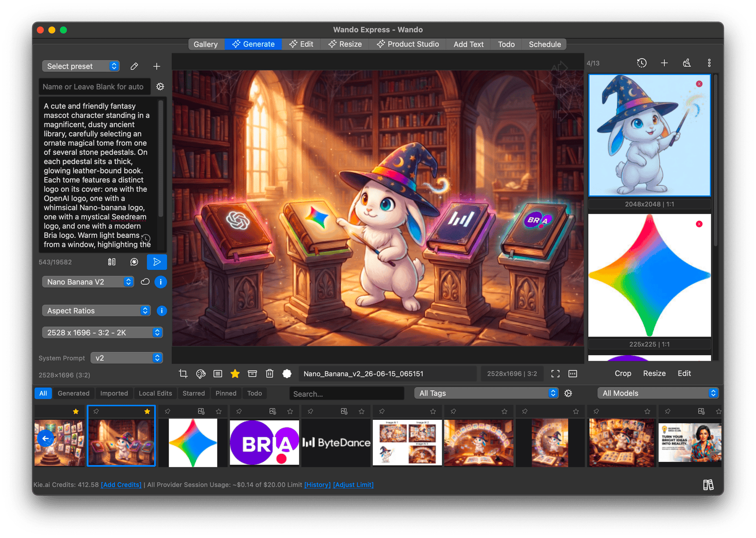Click the caption icon next to fullscreen
The height and width of the screenshot is (538, 756).
(573, 373)
